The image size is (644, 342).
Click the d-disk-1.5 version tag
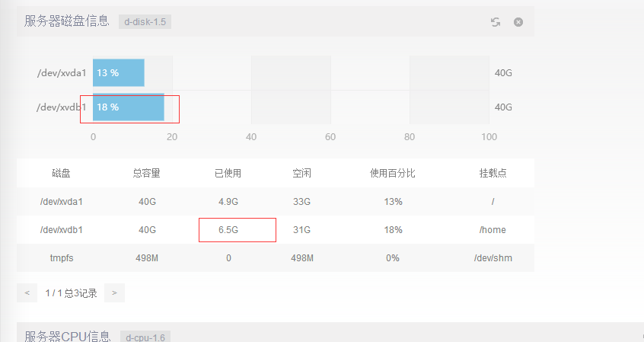145,22
